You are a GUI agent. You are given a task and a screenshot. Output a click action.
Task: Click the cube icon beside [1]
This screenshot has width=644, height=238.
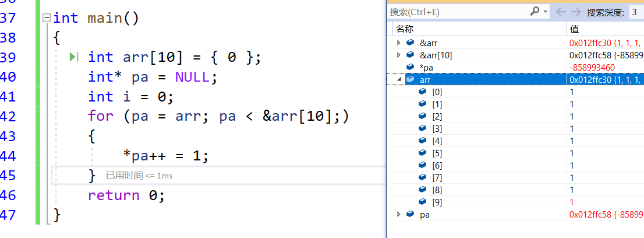423,104
